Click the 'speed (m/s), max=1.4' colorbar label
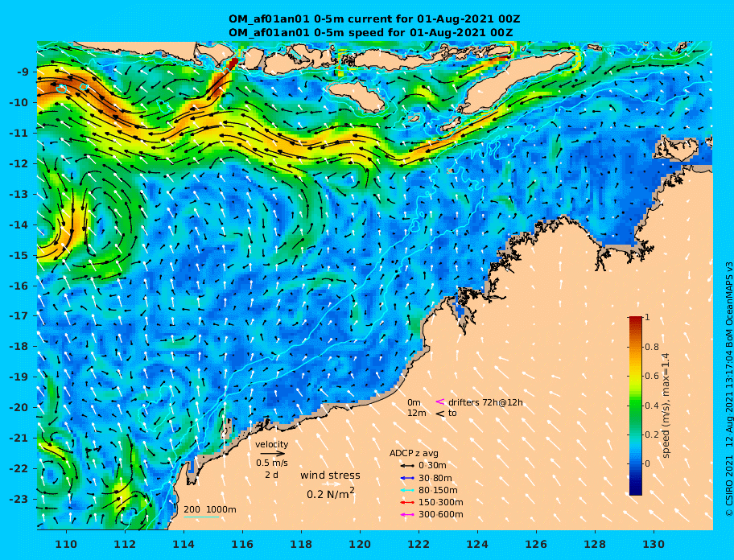Viewport: 734px width, 560px height. click(666, 406)
